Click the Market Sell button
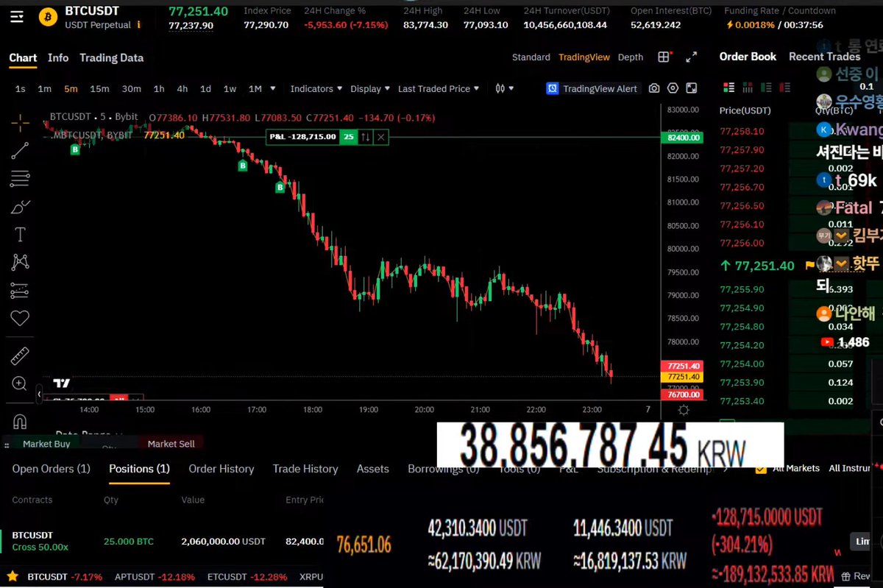Image resolution: width=883 pixels, height=588 pixels. pyautogui.click(x=171, y=444)
